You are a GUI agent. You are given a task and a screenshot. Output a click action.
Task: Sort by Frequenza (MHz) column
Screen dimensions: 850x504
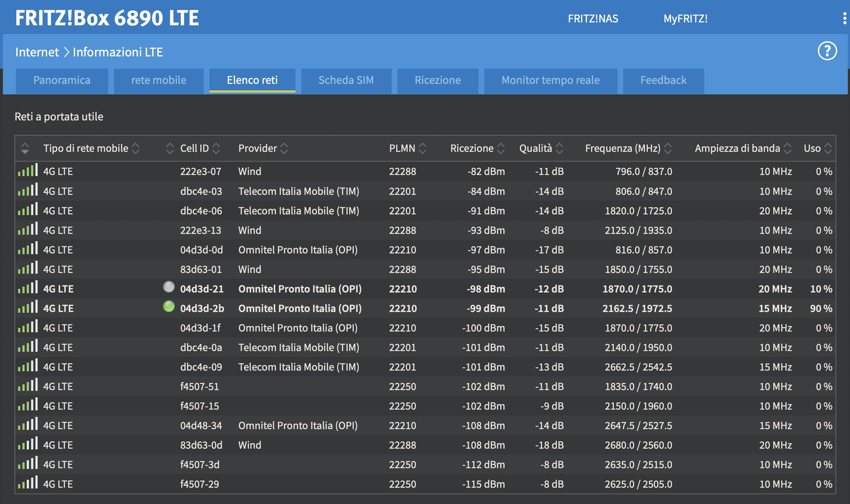point(623,148)
